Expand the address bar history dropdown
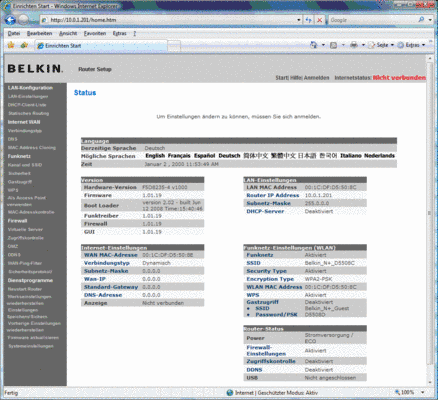 coord(299,20)
